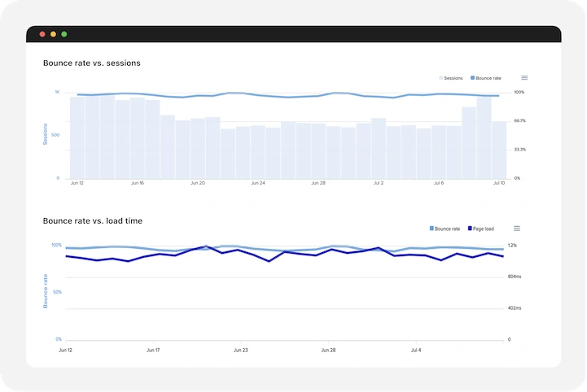Toggle the Sessions series in the top legend

(451, 78)
